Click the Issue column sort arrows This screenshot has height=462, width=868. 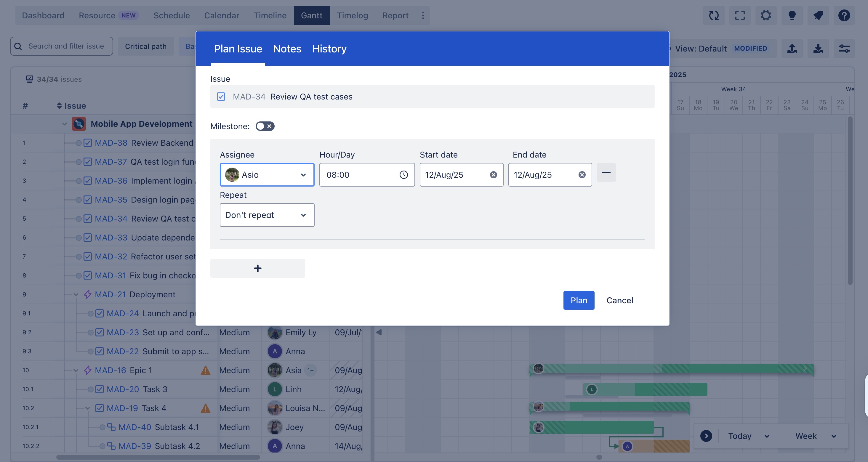(x=59, y=106)
